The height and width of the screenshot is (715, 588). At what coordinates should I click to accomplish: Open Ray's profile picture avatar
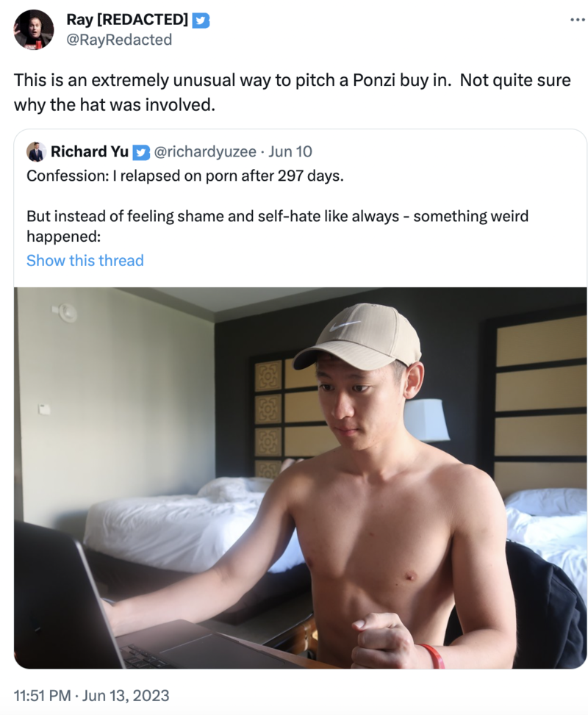point(34,29)
